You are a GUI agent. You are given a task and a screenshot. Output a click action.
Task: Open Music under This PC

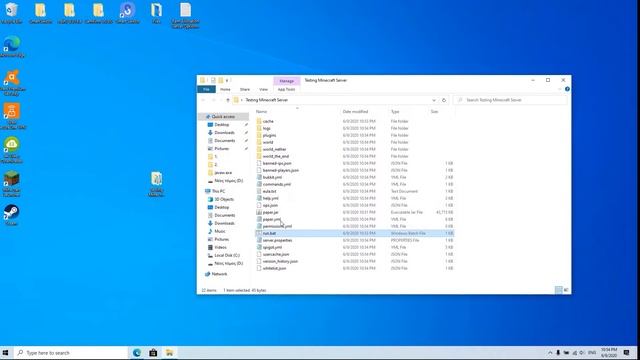tap(220, 231)
